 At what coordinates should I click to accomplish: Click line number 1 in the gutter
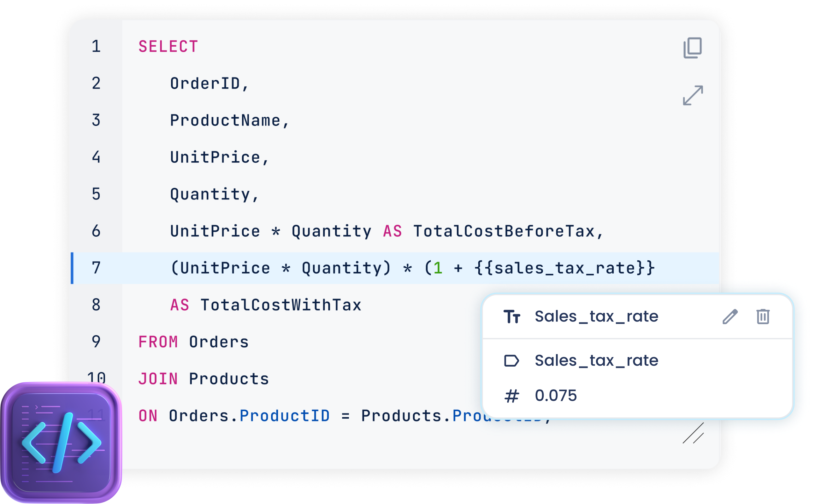click(x=96, y=46)
